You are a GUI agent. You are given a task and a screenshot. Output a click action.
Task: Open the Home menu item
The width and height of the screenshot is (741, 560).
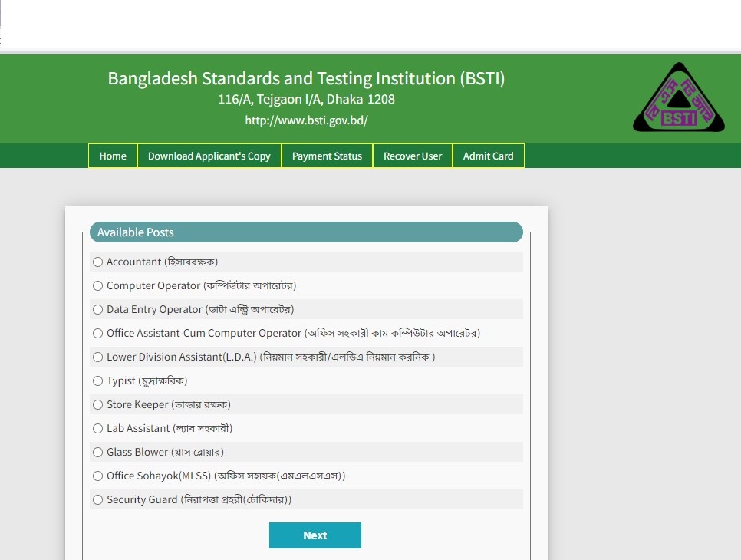point(113,156)
